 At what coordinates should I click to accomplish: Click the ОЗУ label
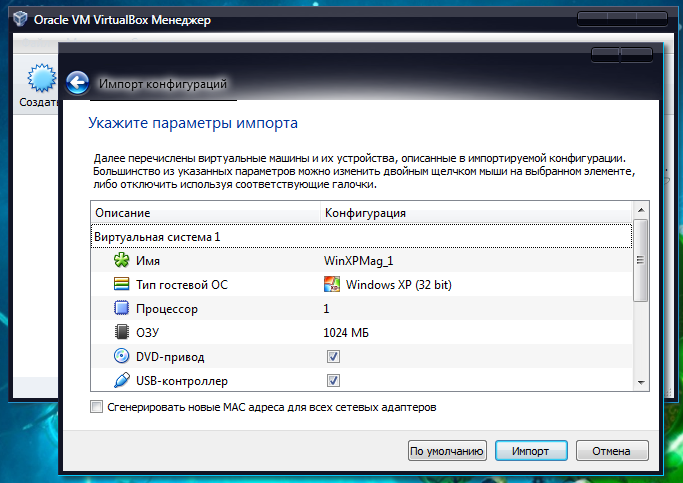pos(148,333)
